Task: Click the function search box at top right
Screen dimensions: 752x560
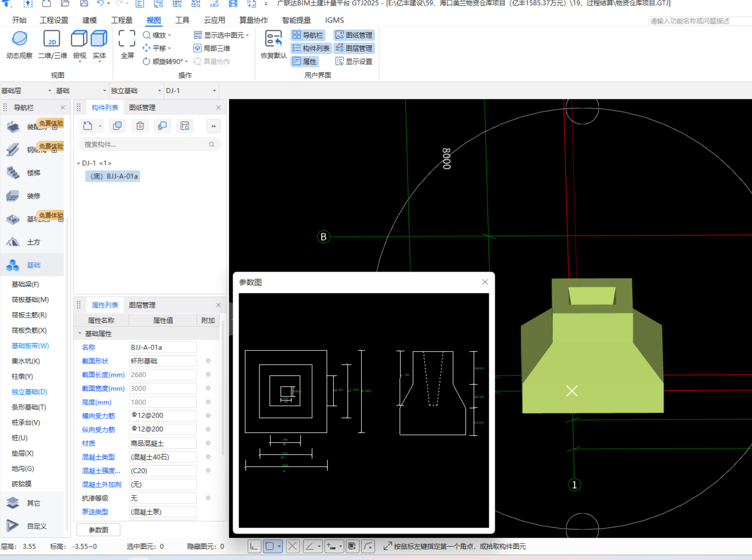Action: coord(700,21)
